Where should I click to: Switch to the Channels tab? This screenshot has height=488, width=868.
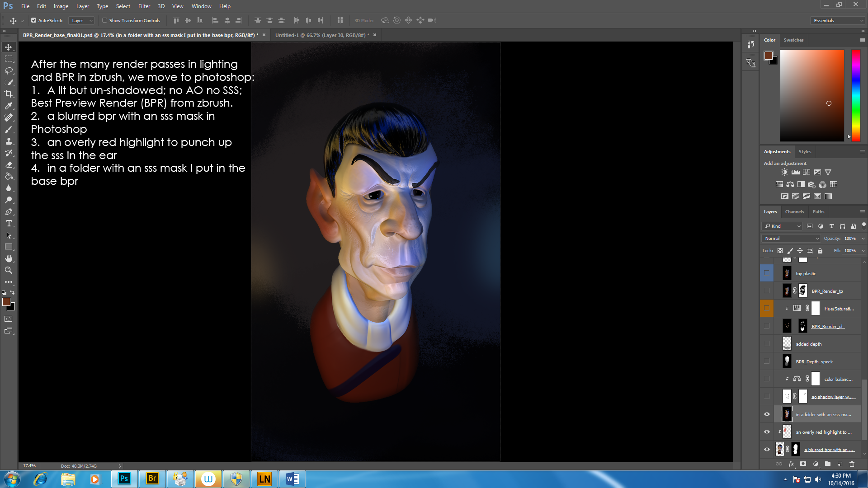[x=794, y=211]
